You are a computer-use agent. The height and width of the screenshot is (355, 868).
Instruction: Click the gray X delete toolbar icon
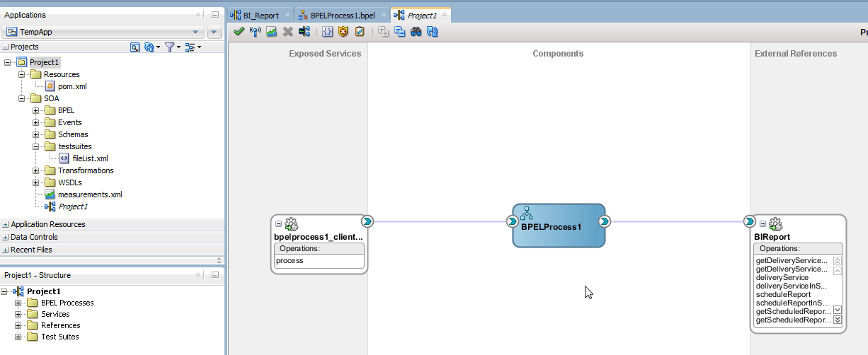pos(287,31)
